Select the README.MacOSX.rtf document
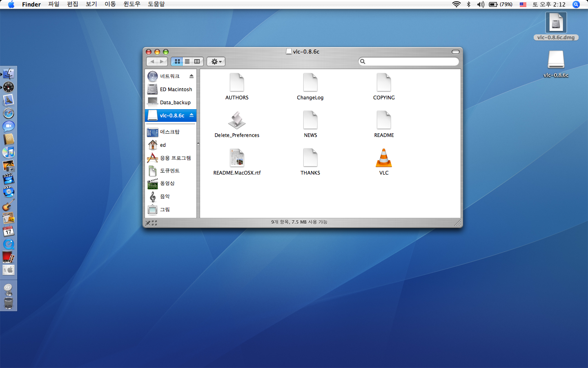Screen dimensions: 588x368 click(237, 158)
